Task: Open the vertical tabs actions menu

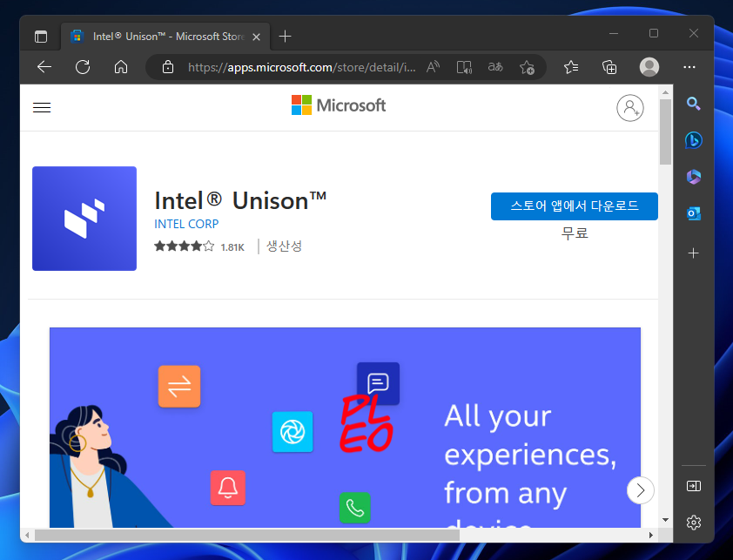Action: coord(41,37)
